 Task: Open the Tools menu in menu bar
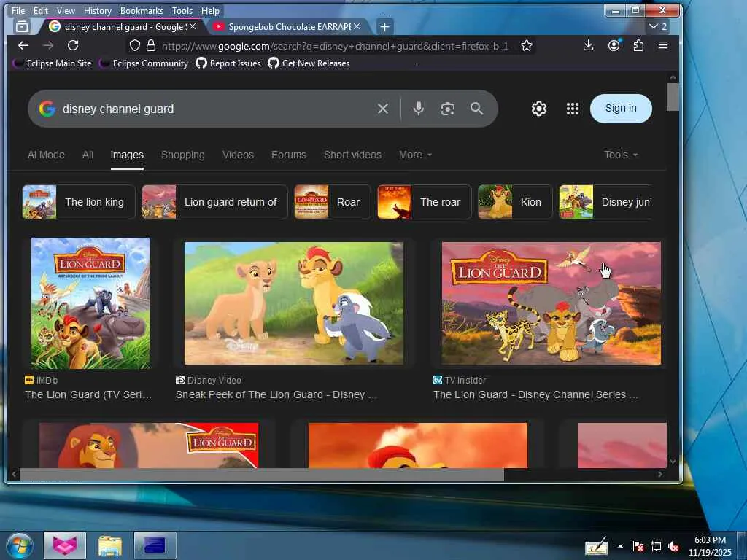pos(182,11)
